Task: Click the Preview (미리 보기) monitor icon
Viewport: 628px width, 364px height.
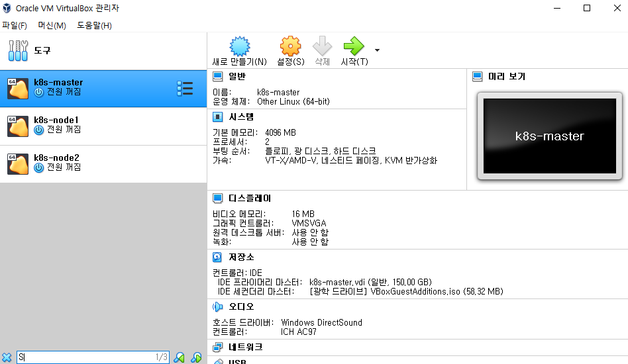Action: pos(477,76)
